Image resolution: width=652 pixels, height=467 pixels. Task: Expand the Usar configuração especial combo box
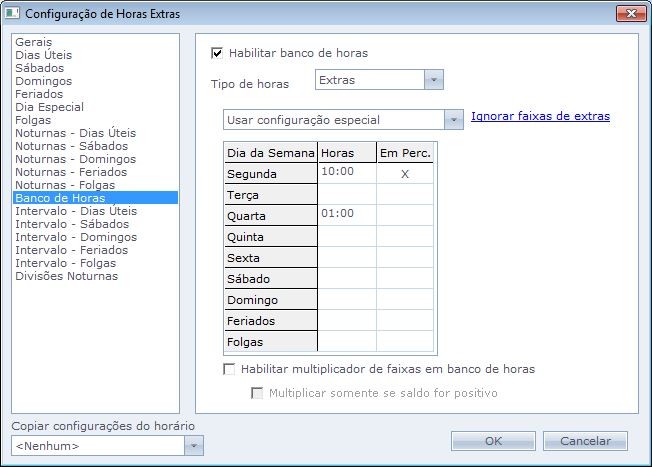click(x=454, y=120)
